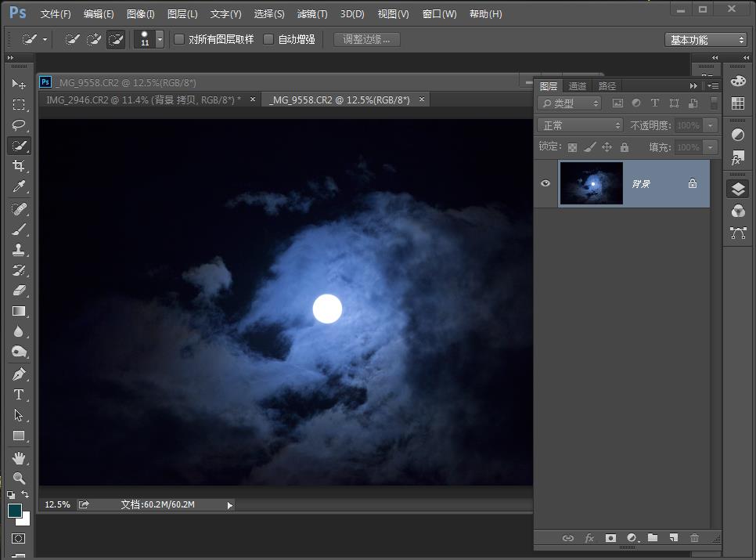Enable the Auto-Enhance checkbox
Viewport: 756px width, 560px height.
(268, 39)
